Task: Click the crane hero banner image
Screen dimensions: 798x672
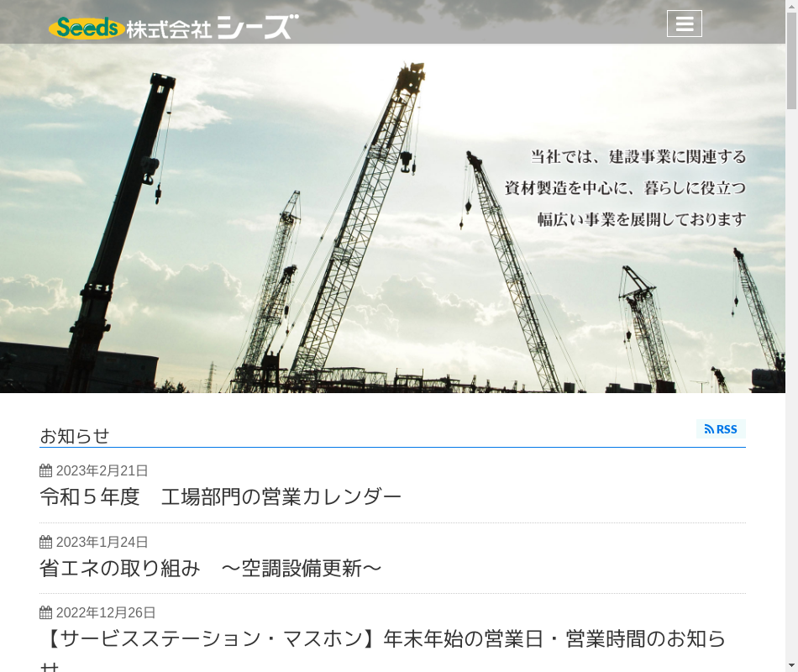Action: click(x=392, y=218)
